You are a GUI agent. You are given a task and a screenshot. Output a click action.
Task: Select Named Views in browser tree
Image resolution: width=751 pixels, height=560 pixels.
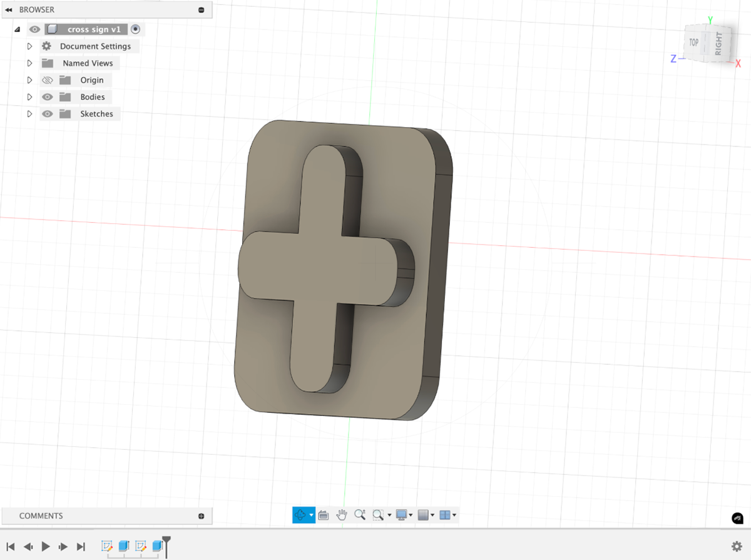tap(88, 63)
